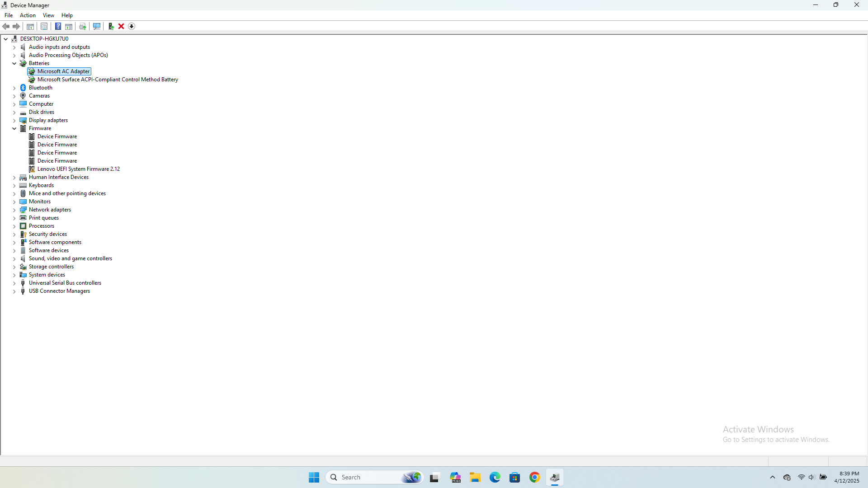
Task: Click the Microsoft AC Adapter device icon
Action: point(32,71)
